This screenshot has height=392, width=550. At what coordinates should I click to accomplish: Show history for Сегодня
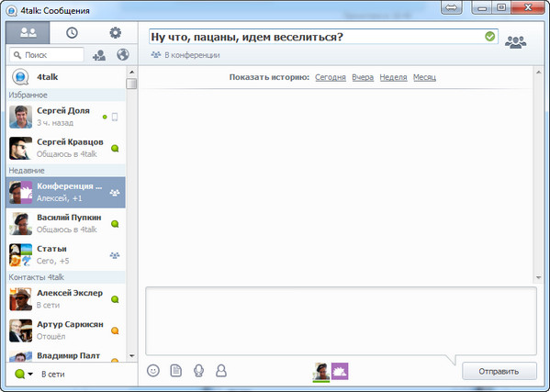tap(331, 77)
